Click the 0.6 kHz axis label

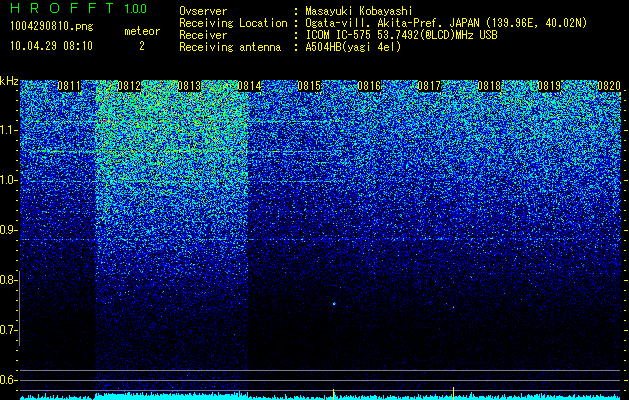coord(9,380)
